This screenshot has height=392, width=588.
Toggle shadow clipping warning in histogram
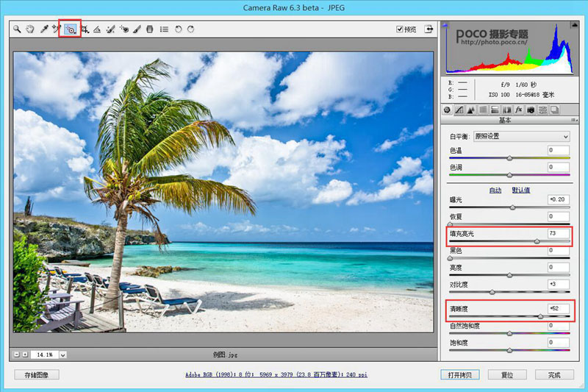[445, 25]
